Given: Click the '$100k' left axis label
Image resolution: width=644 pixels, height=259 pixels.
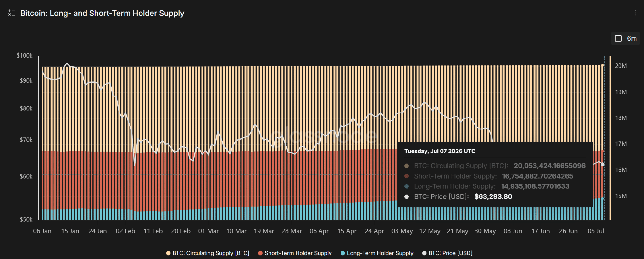Looking at the screenshot, I should tap(25, 56).
